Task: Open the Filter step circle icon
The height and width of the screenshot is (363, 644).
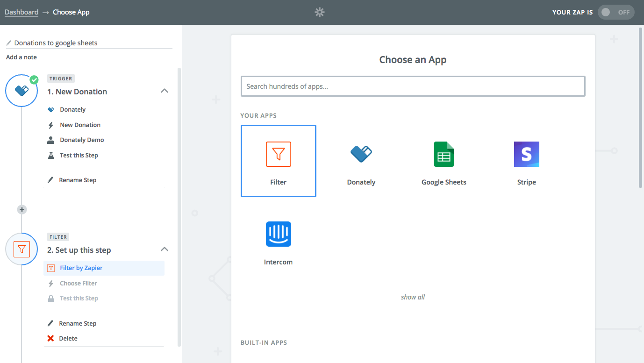Action: 21,249
